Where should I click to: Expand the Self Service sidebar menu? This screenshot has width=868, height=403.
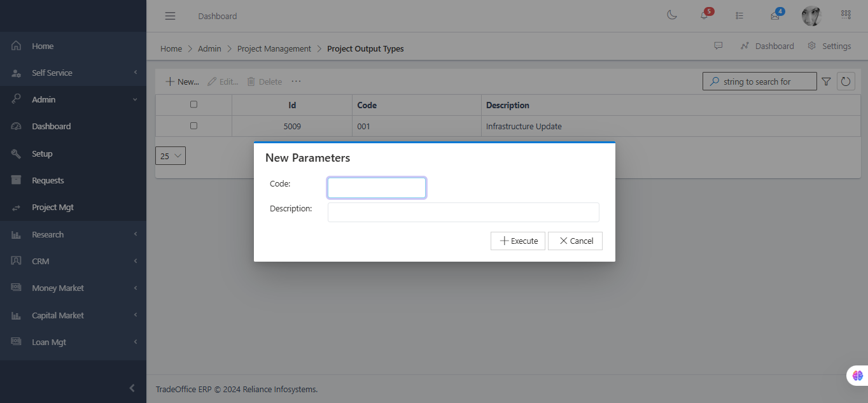(73, 73)
